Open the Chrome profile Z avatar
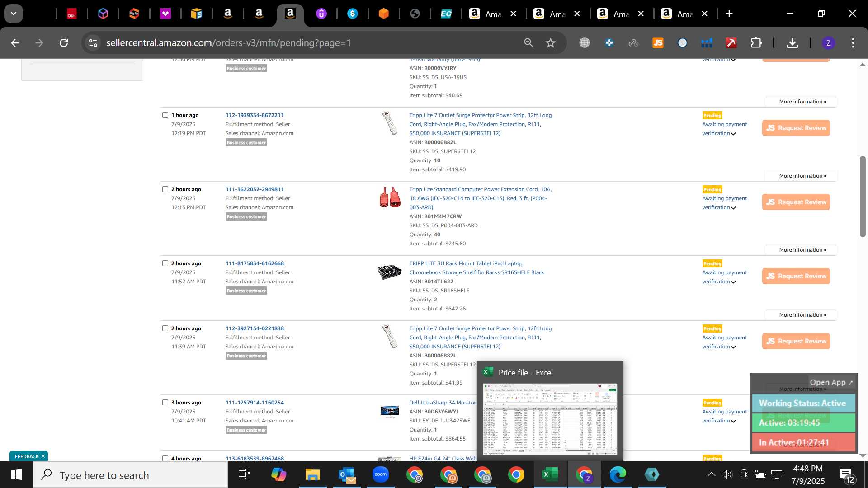 [x=828, y=43]
